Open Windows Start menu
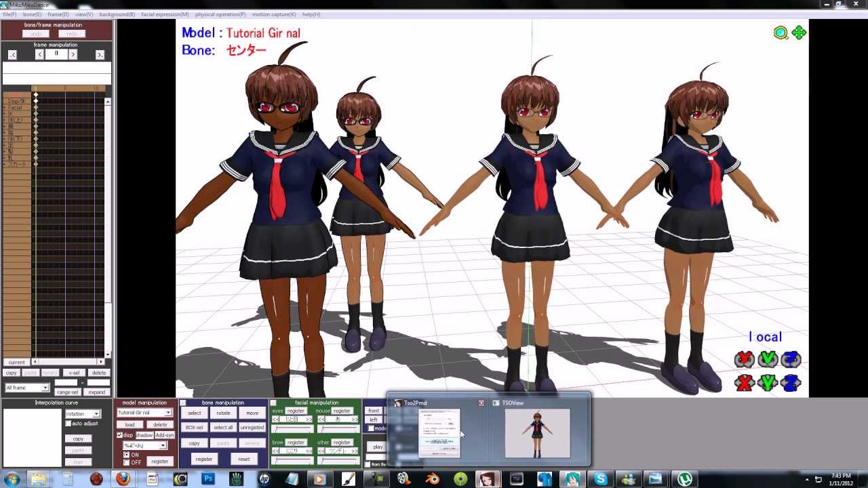Screen dimensions: 868x488 (12, 479)
